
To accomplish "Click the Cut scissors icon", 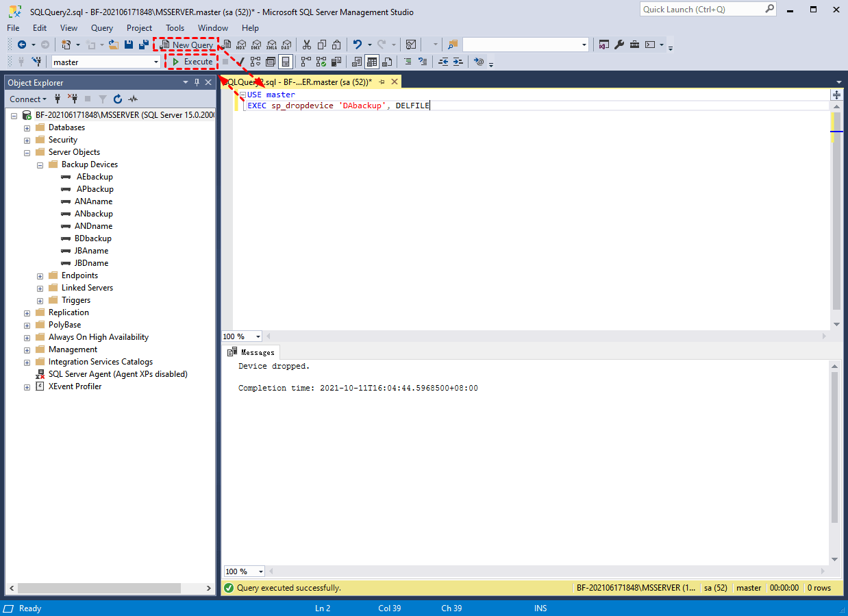I will [306, 45].
